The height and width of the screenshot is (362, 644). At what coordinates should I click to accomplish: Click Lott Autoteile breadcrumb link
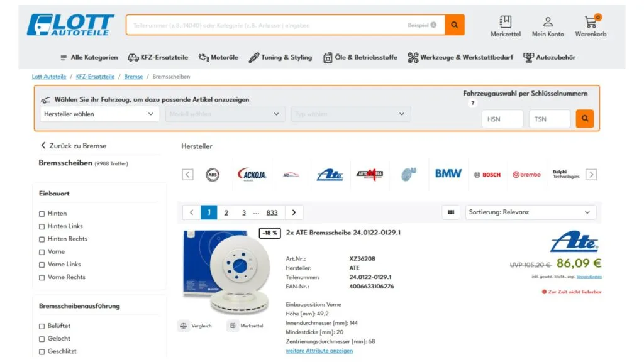[49, 76]
